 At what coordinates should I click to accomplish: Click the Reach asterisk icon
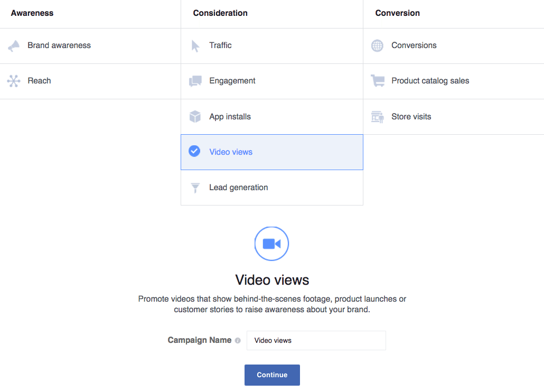click(x=13, y=81)
